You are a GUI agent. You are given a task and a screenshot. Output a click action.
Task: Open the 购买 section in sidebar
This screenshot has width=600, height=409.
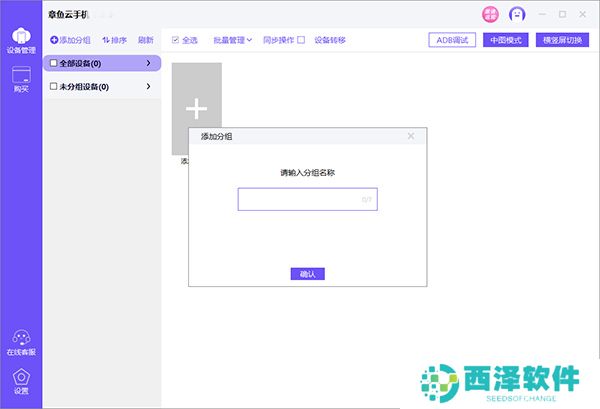click(x=21, y=79)
